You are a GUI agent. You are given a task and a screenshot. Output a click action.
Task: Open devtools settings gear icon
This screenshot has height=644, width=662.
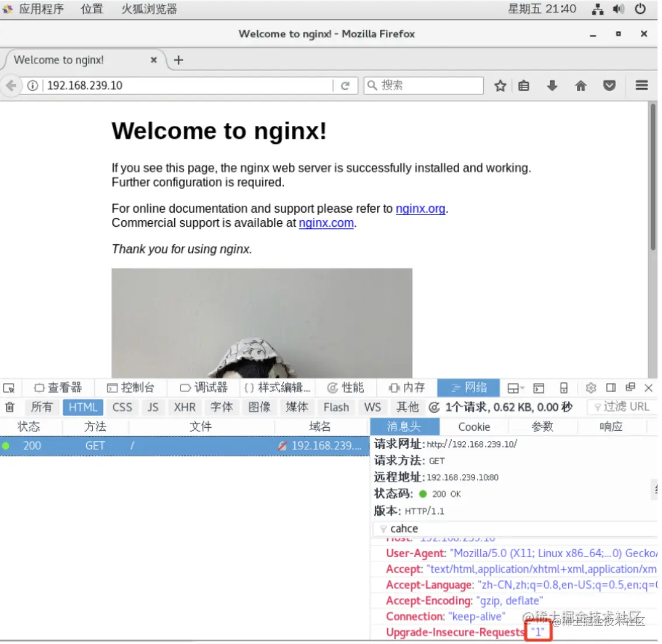click(x=591, y=387)
